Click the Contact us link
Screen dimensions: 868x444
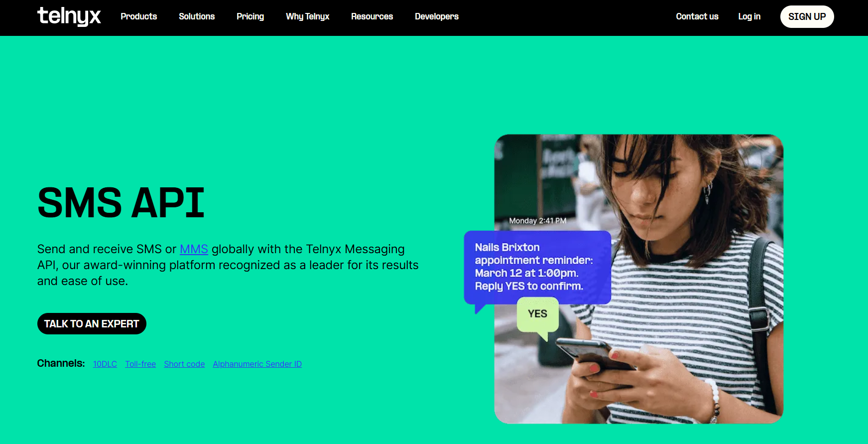coord(697,16)
